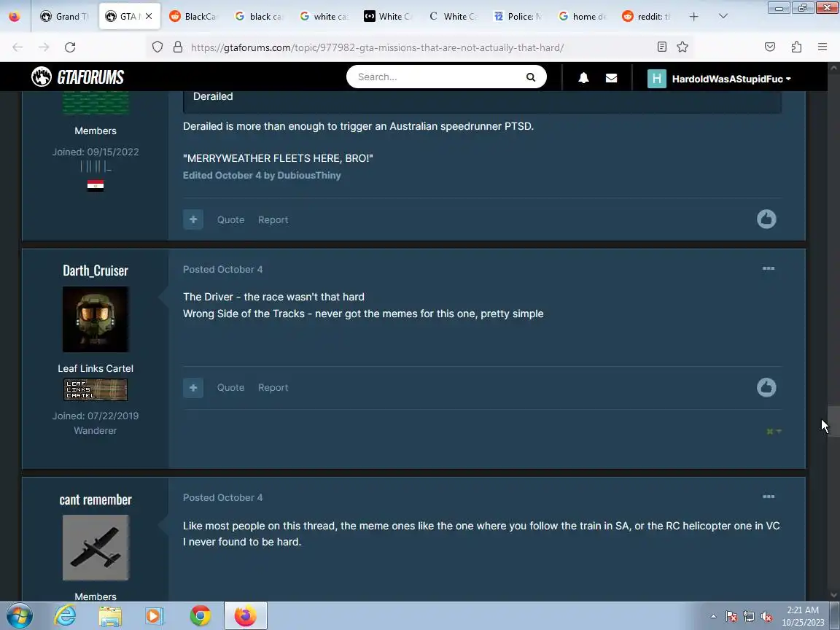This screenshot has width=840, height=630.
Task: Click the muted volume tray icon
Action: click(x=766, y=617)
